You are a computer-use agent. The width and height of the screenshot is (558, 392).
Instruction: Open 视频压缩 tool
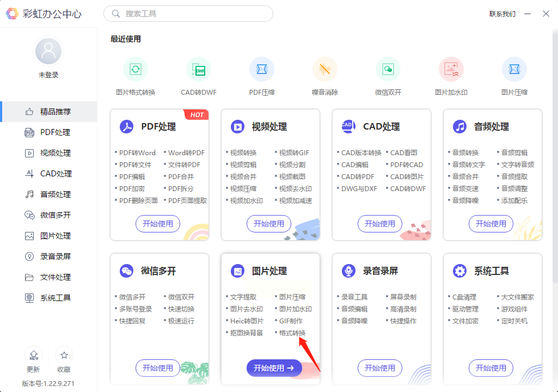coord(243,189)
